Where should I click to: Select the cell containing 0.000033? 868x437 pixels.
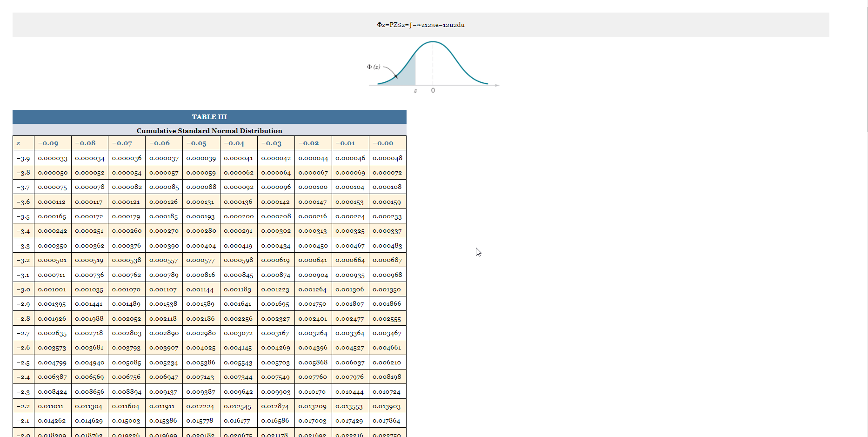[52, 158]
